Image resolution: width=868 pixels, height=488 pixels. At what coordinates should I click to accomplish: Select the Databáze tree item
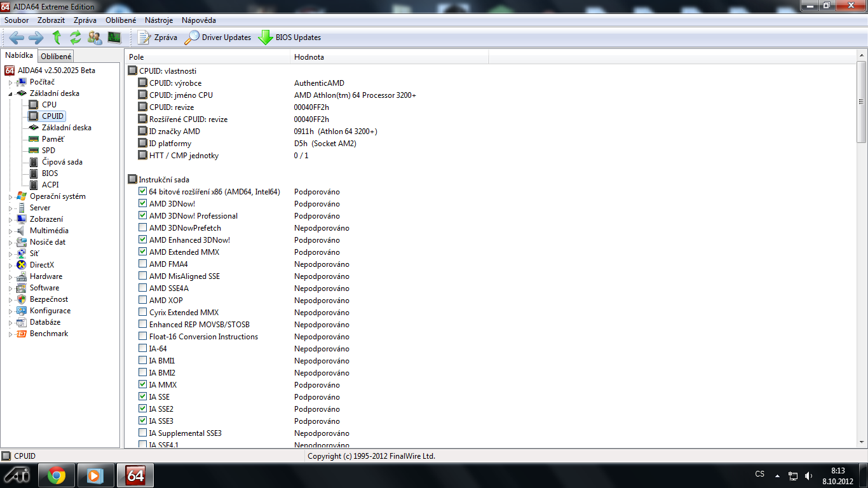45,322
